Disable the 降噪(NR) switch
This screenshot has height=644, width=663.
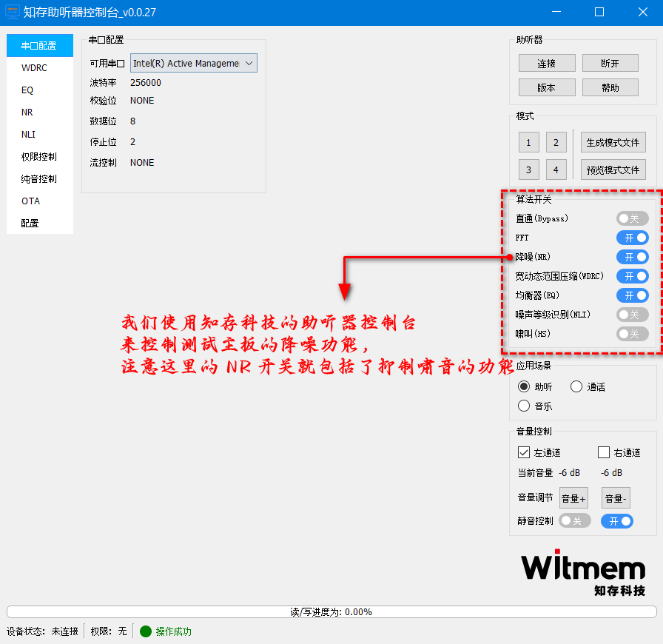click(632, 257)
